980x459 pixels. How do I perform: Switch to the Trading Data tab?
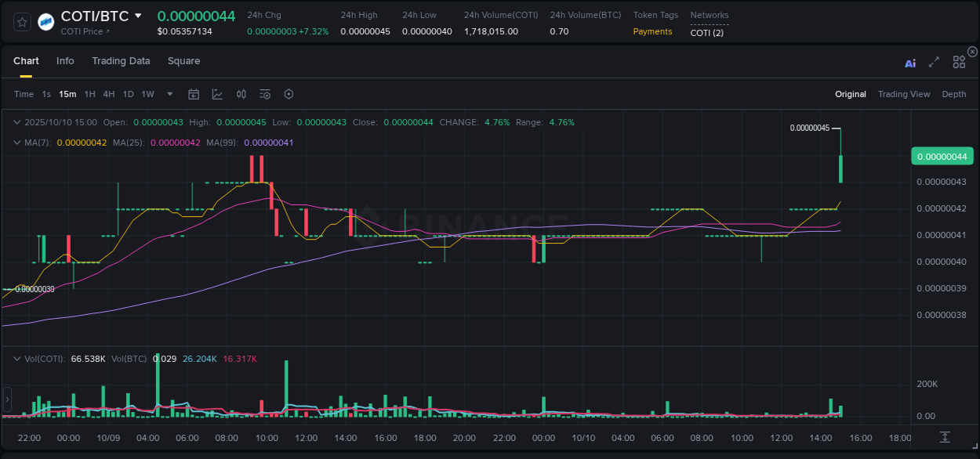pyautogui.click(x=121, y=61)
